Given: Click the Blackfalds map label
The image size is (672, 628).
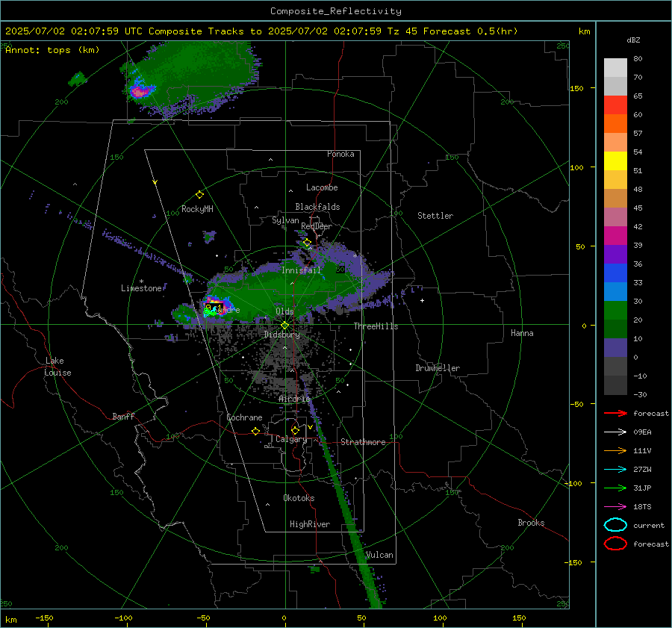Looking at the screenshot, I should (317, 207).
